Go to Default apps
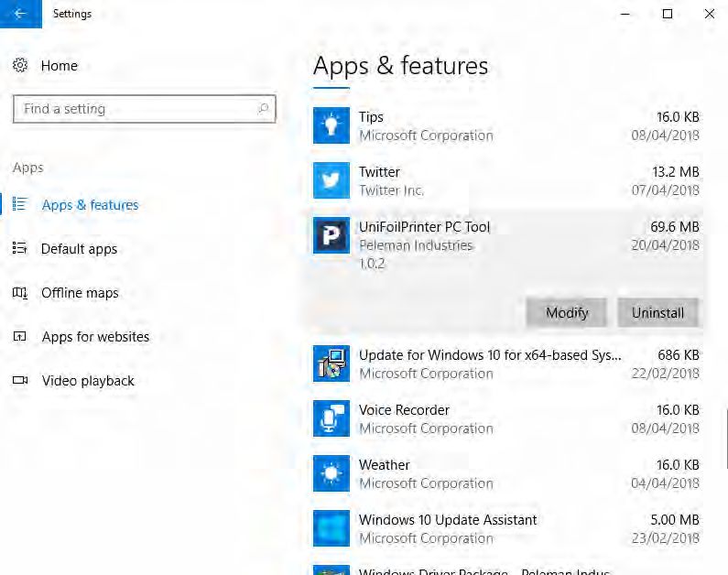 pos(79,249)
